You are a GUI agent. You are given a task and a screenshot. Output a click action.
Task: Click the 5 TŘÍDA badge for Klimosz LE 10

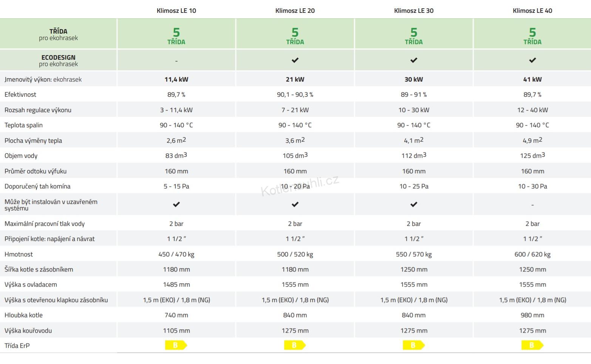(176, 36)
